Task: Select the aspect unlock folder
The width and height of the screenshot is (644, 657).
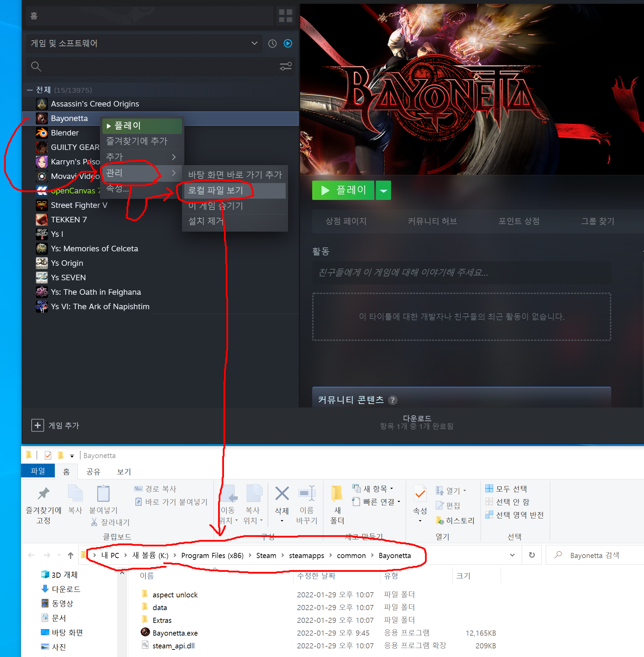Action: pos(175,595)
